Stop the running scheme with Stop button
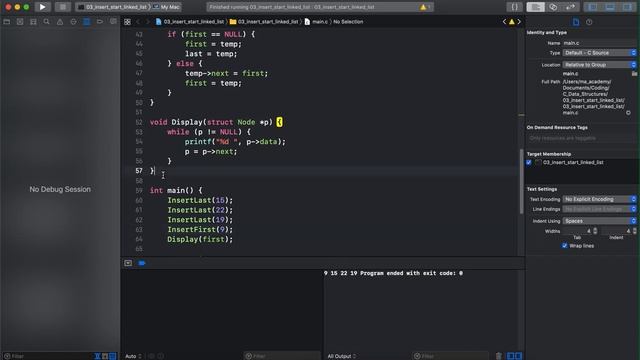The image size is (640, 360). coord(62,7)
